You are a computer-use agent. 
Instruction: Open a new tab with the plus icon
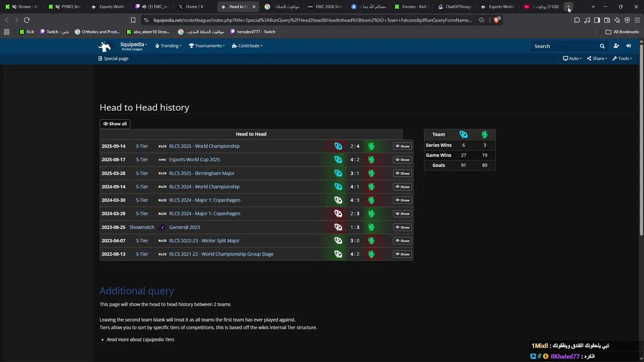(x=569, y=7)
